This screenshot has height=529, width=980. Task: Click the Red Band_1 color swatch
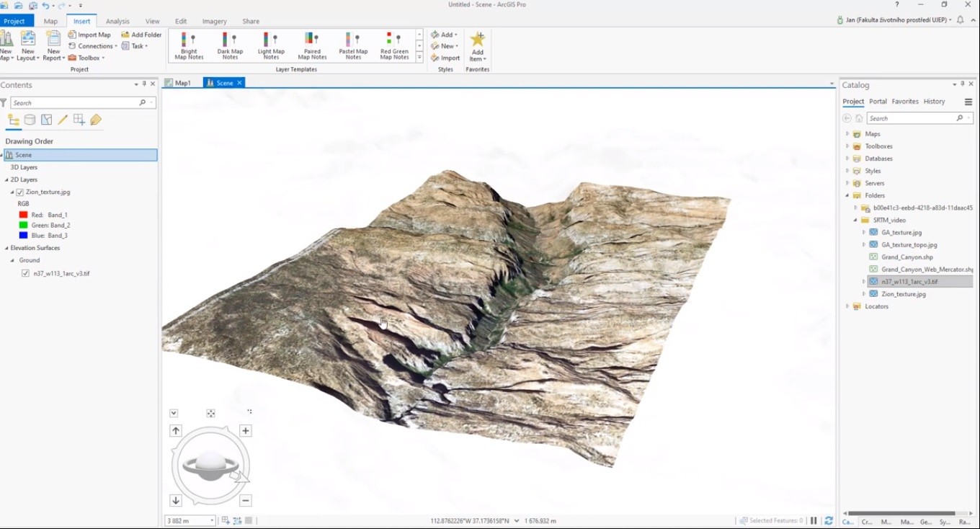point(23,215)
